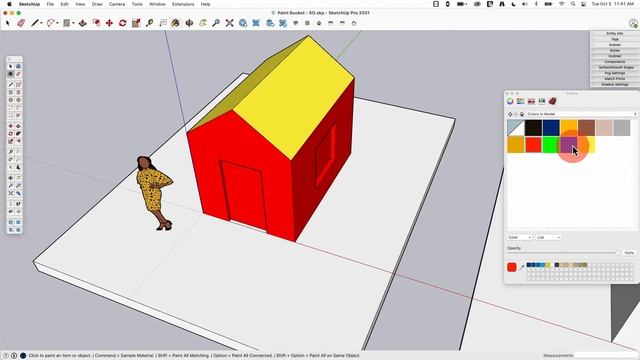Open the color wheel picker in Colors panel
Viewport: 640px width, 360px height.
tap(510, 101)
